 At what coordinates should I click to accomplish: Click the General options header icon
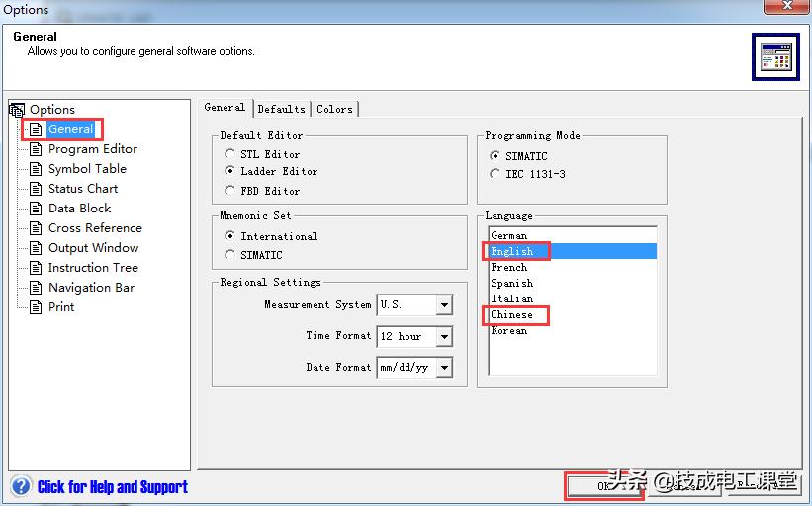(775, 56)
